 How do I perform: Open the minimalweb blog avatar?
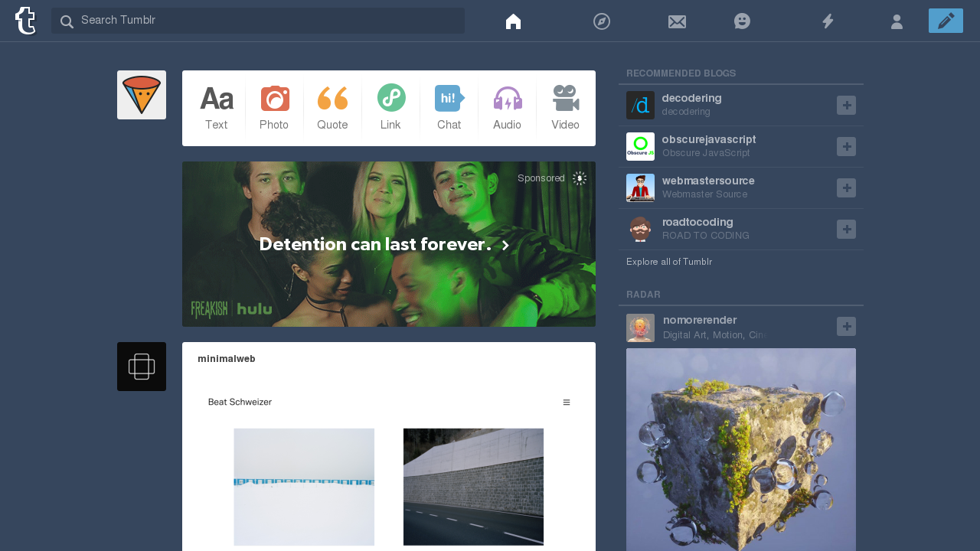click(142, 367)
